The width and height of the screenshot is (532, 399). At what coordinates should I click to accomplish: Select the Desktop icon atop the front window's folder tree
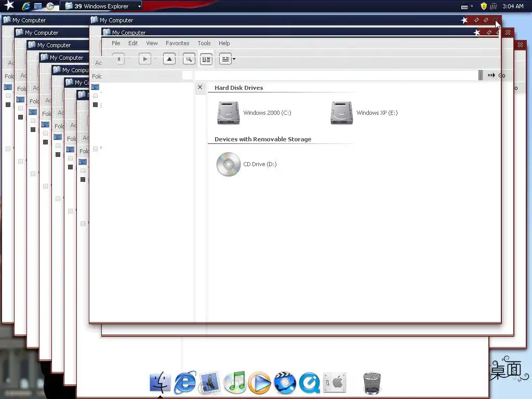95,87
